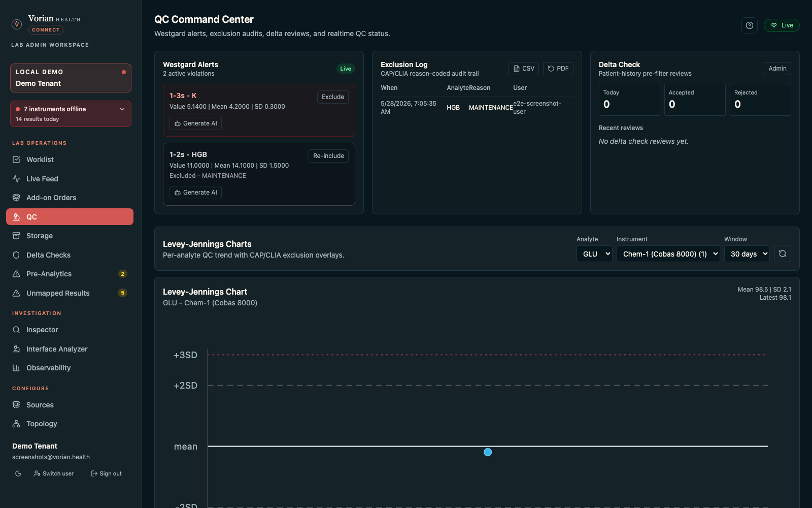812x508 pixels.
Task: Open the Worklist page
Action: click(x=70, y=160)
